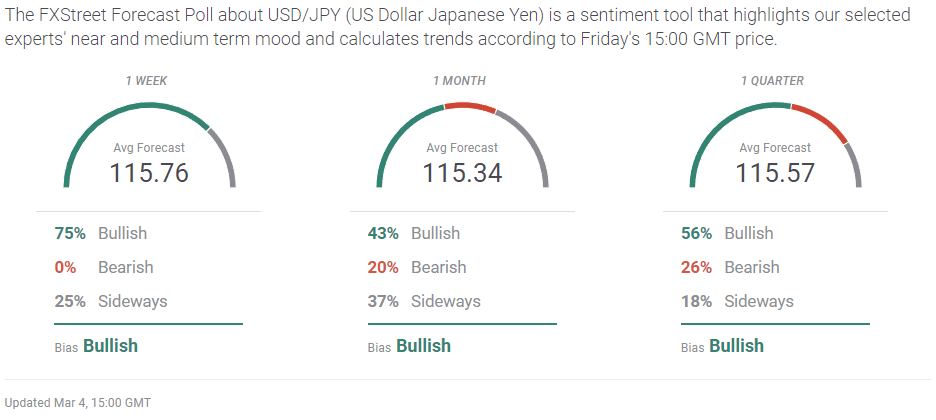Viewport: 936px width, 420px height.
Task: Click the 75% Bullish row
Action: pos(101,233)
